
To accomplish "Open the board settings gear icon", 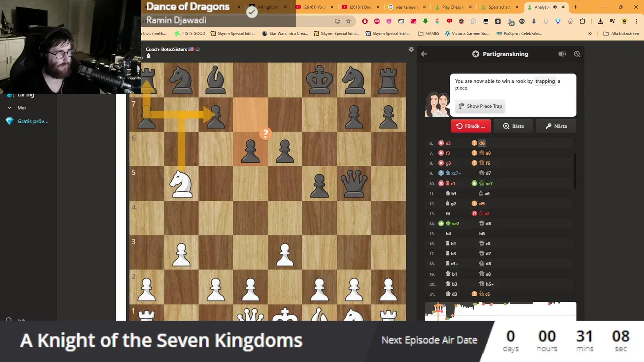I will (411, 49).
